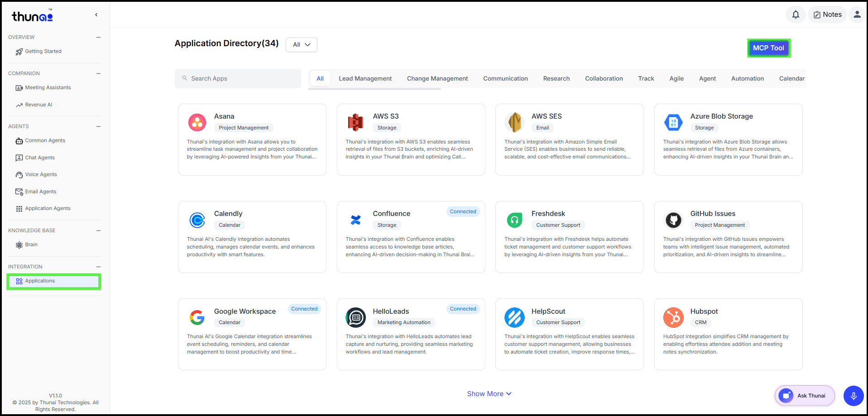The height and width of the screenshot is (416, 868).
Task: Switch to the Track tab
Action: [646, 79]
